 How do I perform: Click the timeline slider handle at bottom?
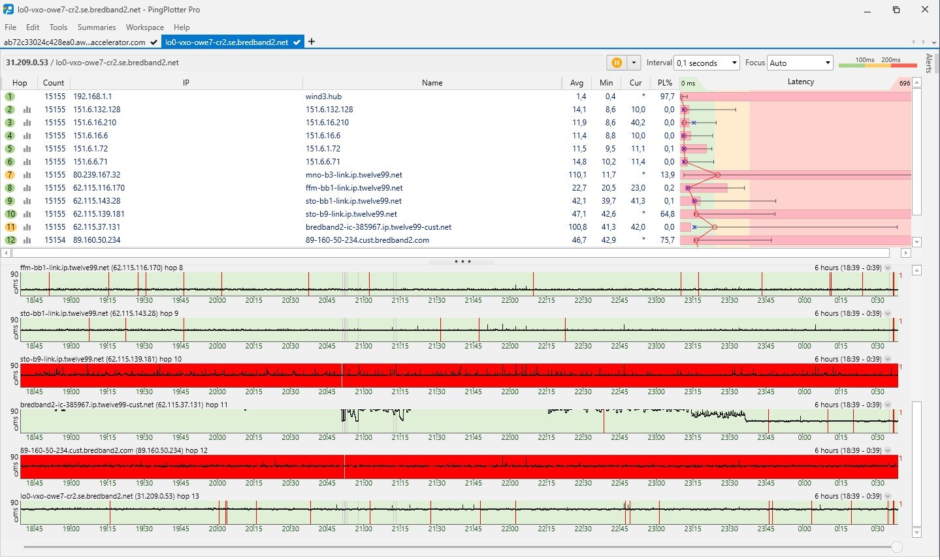[x=897, y=547]
